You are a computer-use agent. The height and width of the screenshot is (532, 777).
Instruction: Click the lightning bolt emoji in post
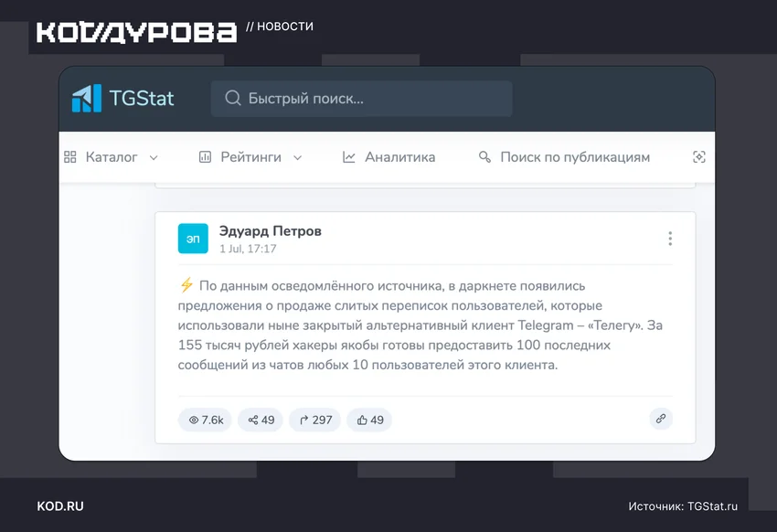tap(186, 285)
